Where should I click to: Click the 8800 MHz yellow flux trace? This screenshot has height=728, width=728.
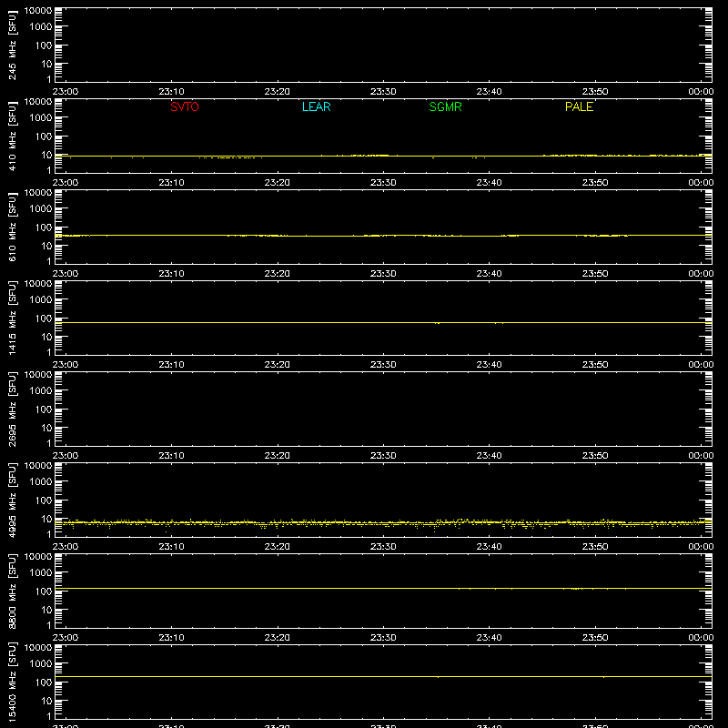pos(383,588)
